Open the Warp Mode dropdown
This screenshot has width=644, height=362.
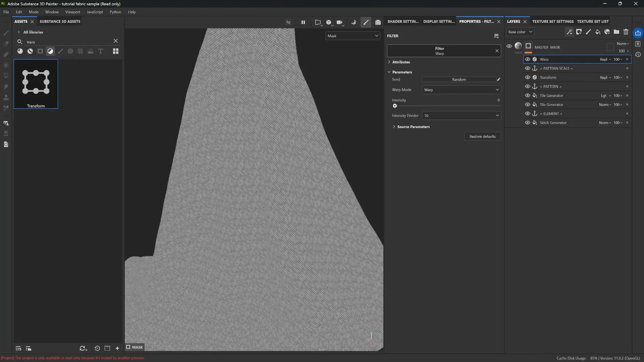point(461,90)
